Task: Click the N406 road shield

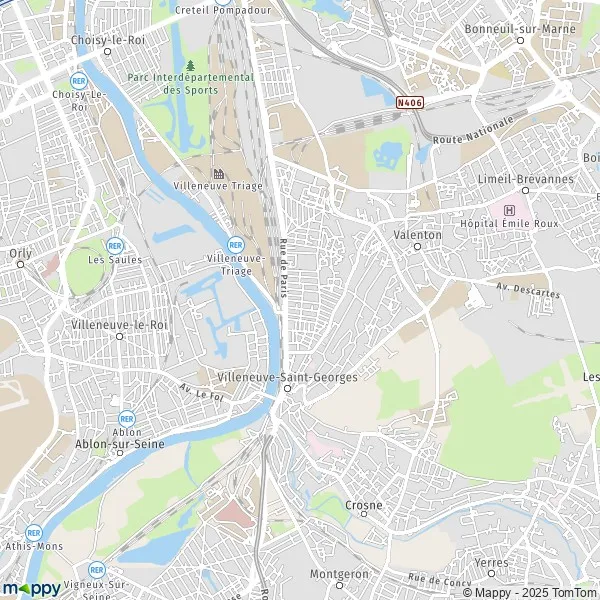Action: pos(410,103)
